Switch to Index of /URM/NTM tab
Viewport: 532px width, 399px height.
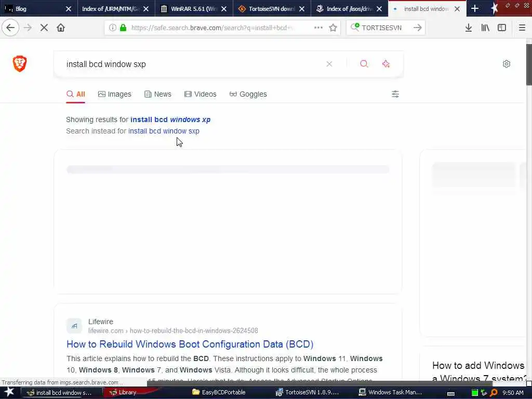tap(111, 8)
